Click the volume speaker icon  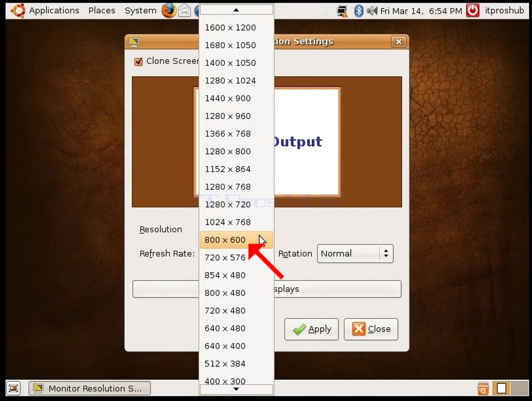pyautogui.click(x=372, y=11)
